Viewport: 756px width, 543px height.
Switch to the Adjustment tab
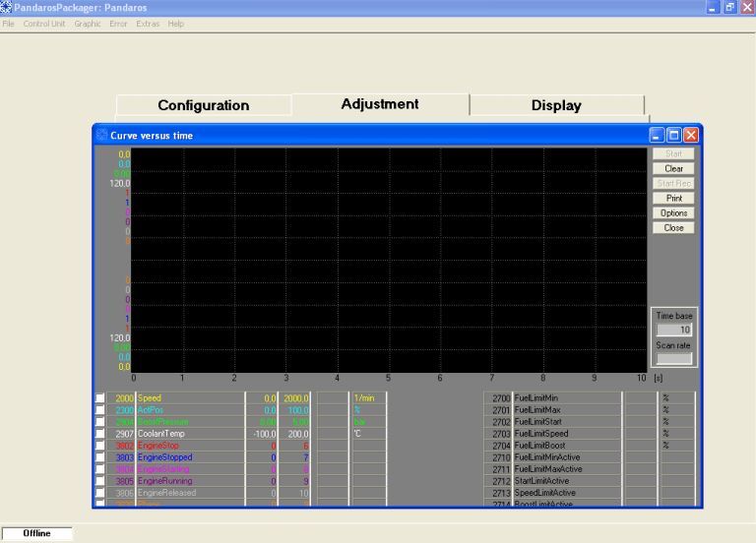tap(380, 104)
